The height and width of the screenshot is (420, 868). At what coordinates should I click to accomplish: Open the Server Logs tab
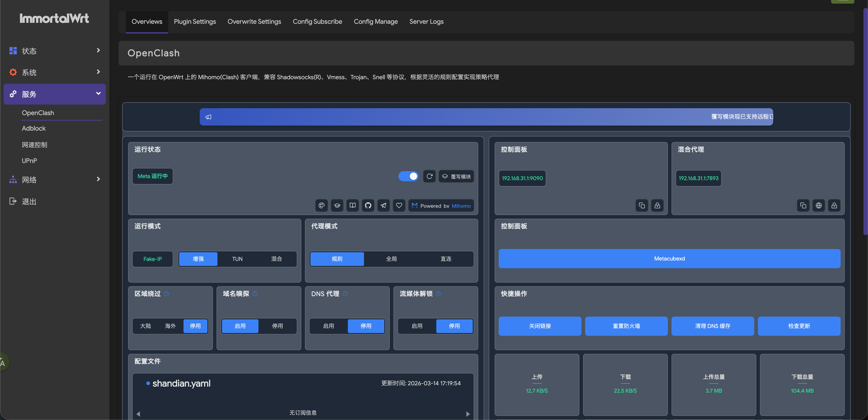(x=426, y=22)
